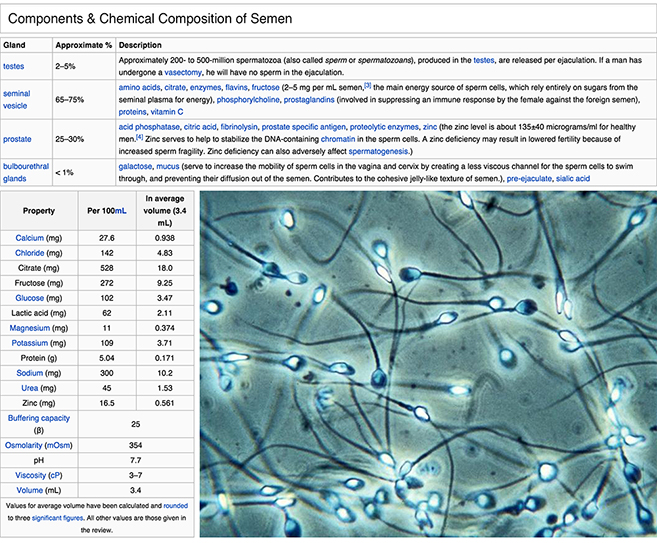The height and width of the screenshot is (543, 657).
Task: Follow the amino acids link
Action: [139, 88]
